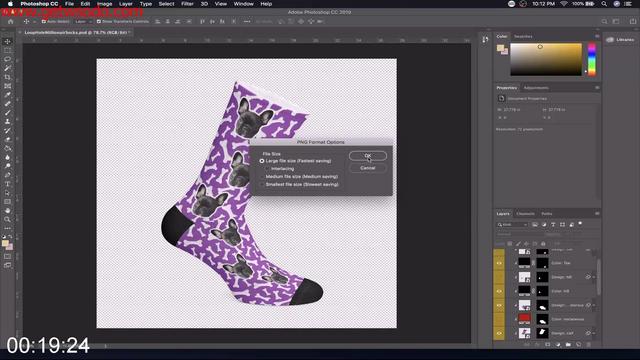Toggle Quick Mask mode icon
640x360 pixels.
7,256
